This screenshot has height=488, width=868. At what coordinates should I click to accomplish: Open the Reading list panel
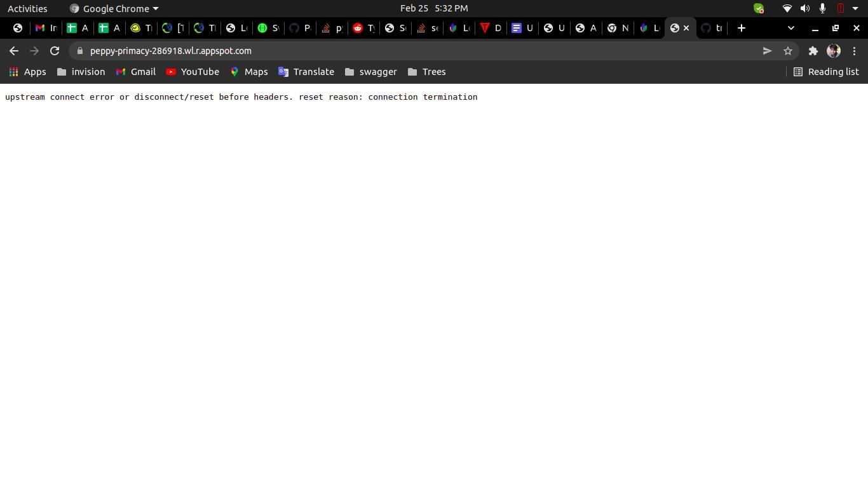coord(826,72)
